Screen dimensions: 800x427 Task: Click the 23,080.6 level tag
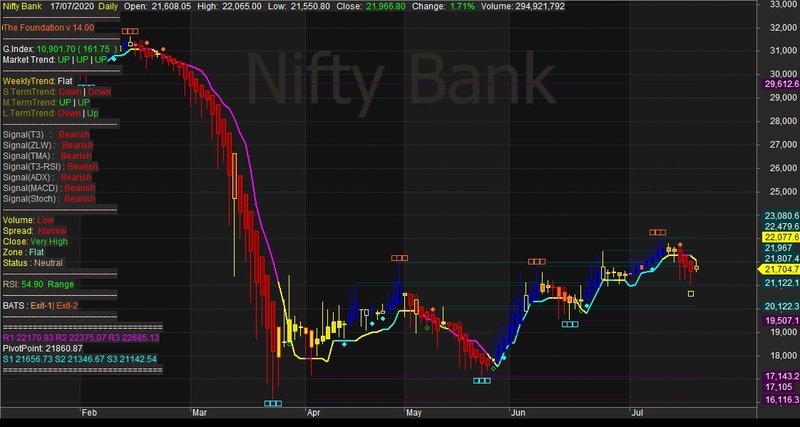click(781, 216)
